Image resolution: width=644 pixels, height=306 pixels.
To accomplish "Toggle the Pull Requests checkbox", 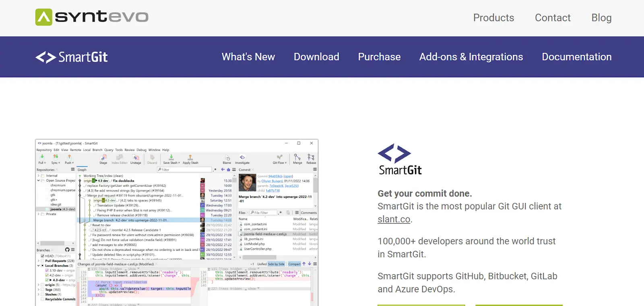I will 42,261.
